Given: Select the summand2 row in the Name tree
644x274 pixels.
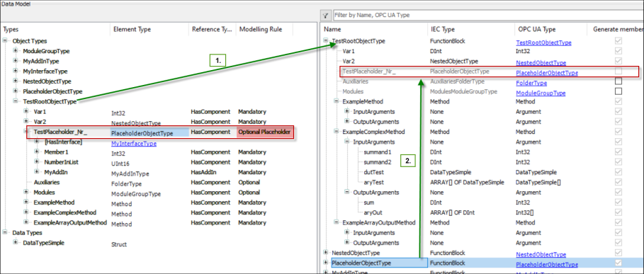Looking at the screenshot, I should click(378, 162).
